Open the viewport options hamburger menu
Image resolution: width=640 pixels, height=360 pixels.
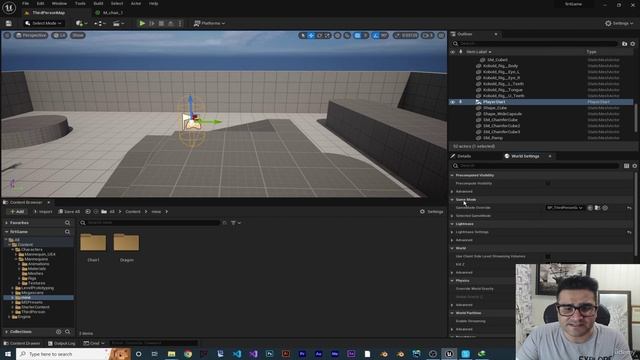[7, 36]
